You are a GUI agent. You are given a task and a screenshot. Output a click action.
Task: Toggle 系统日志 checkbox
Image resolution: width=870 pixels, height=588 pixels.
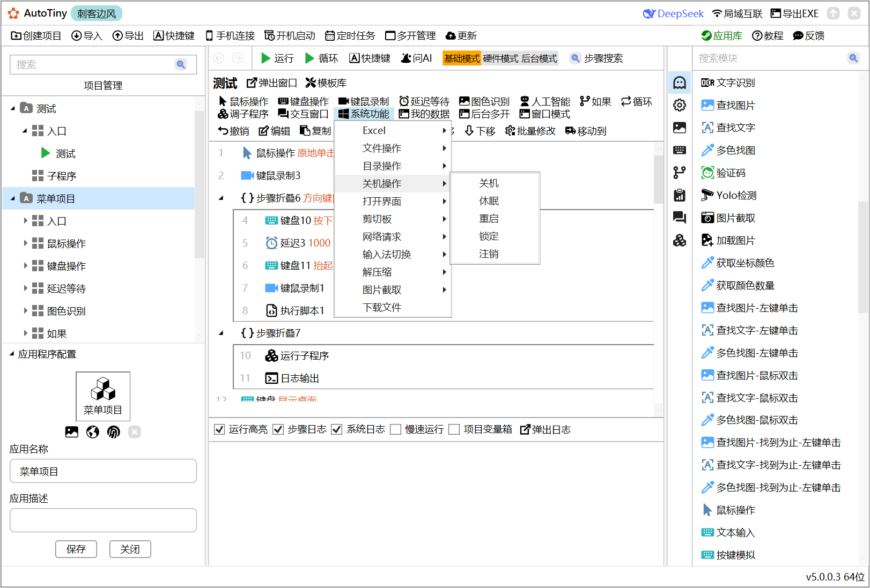tap(337, 429)
